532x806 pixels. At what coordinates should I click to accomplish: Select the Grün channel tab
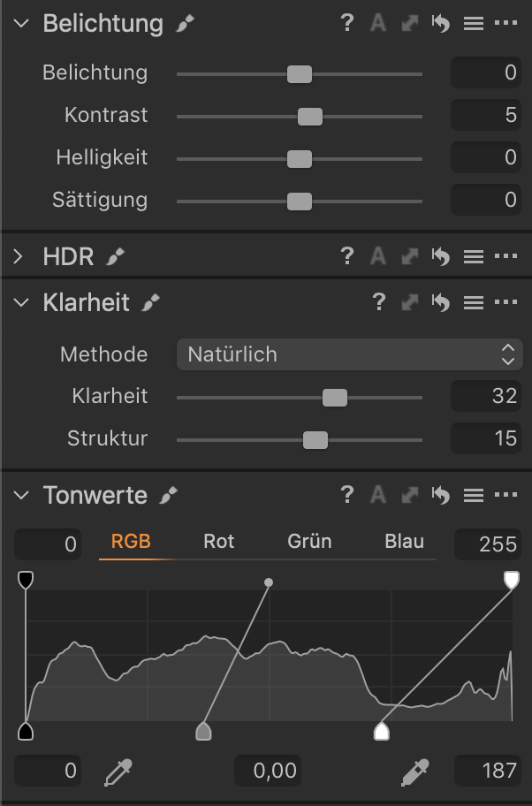[x=309, y=541]
